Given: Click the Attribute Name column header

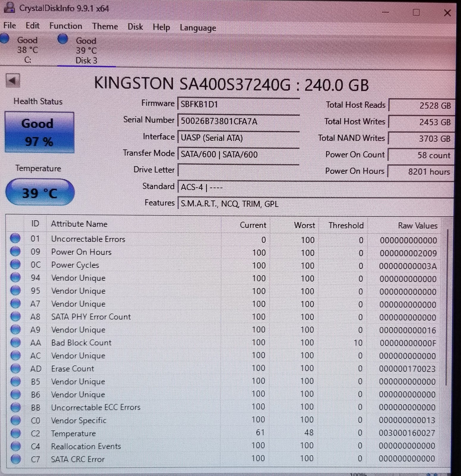Looking at the screenshot, I should (134, 224).
